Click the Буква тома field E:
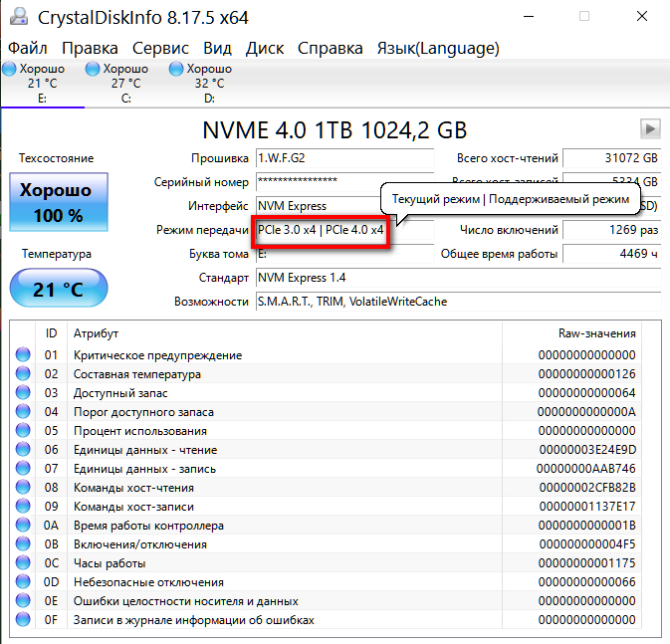The image size is (670, 644). pyautogui.click(x=344, y=254)
